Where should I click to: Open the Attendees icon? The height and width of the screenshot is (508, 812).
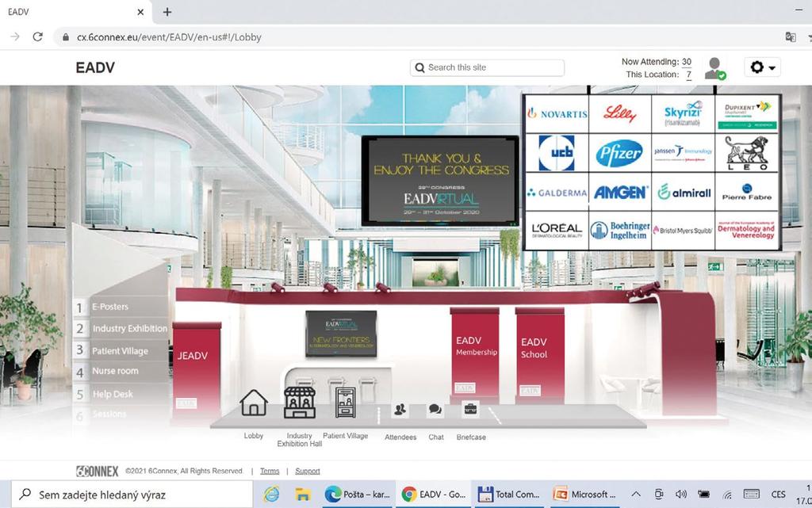tap(400, 410)
